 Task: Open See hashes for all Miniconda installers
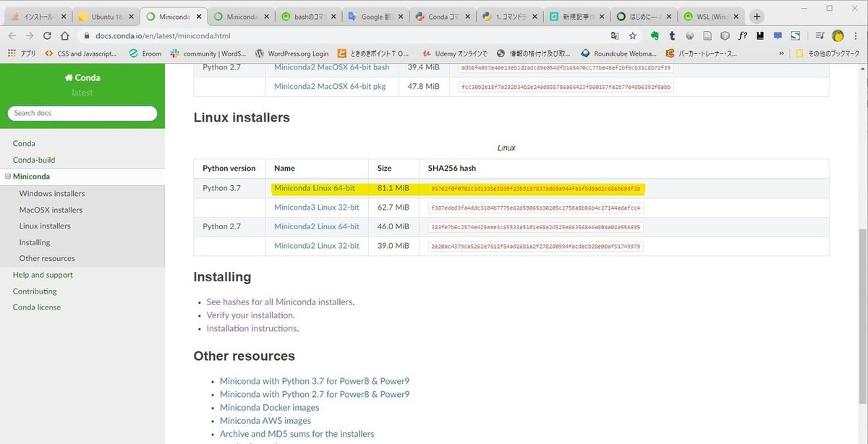[280, 302]
